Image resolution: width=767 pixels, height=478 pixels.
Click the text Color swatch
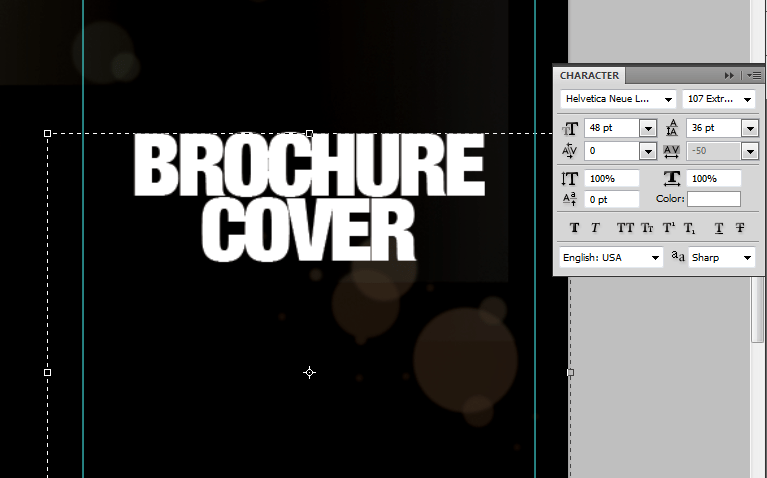tap(713, 199)
